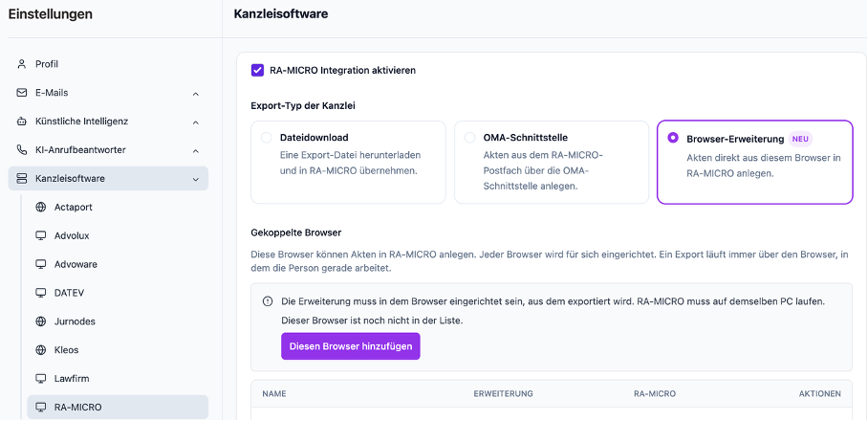
Task: Collapse the Kanzleisoftware section chevron
Action: [195, 179]
